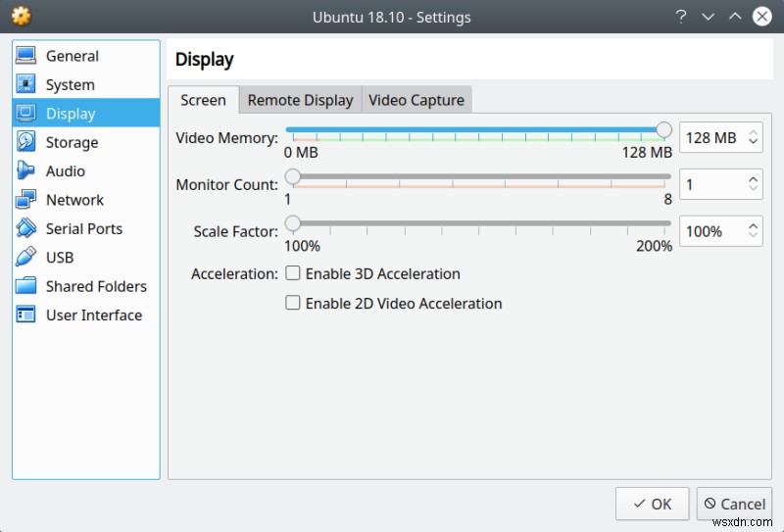
Task: Select System in the settings list
Action: 86,84
